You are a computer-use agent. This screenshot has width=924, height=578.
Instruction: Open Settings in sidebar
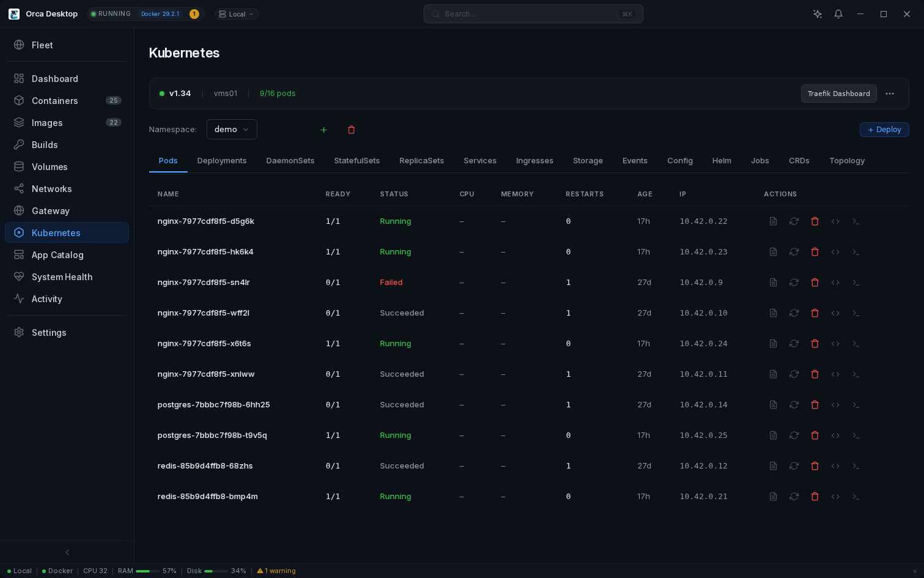click(x=67, y=333)
